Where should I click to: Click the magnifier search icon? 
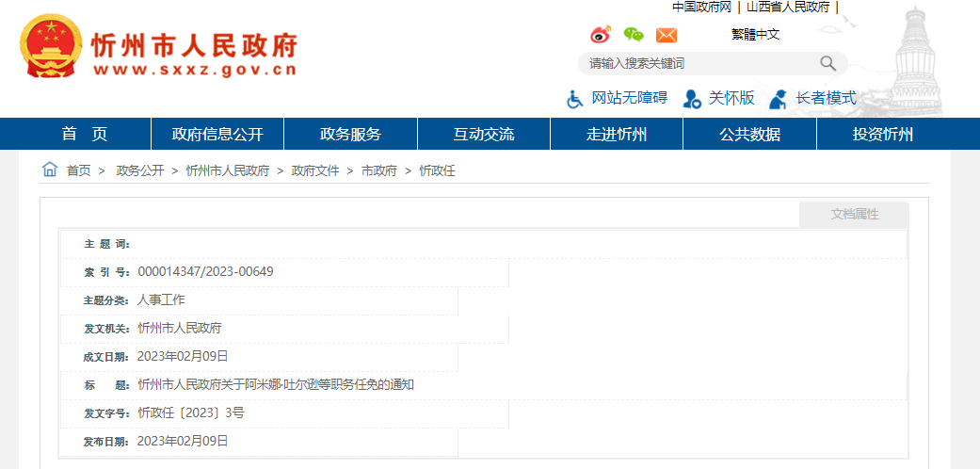(x=827, y=63)
